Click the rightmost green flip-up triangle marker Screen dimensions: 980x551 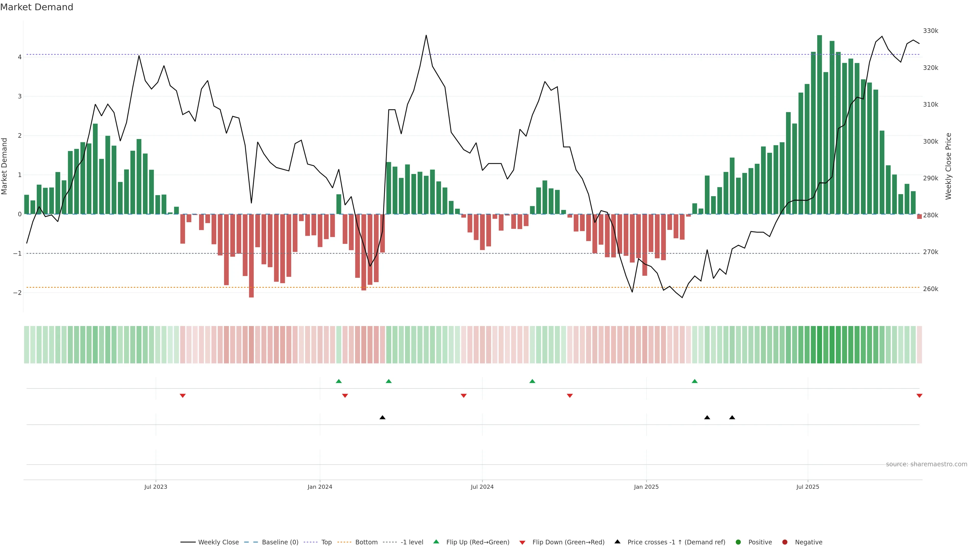pos(695,381)
